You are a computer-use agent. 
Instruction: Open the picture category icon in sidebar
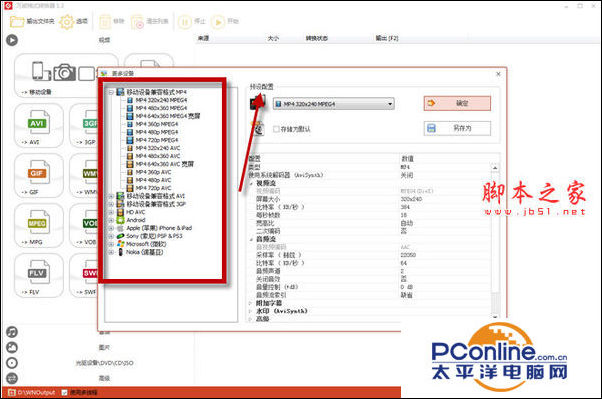(12, 348)
